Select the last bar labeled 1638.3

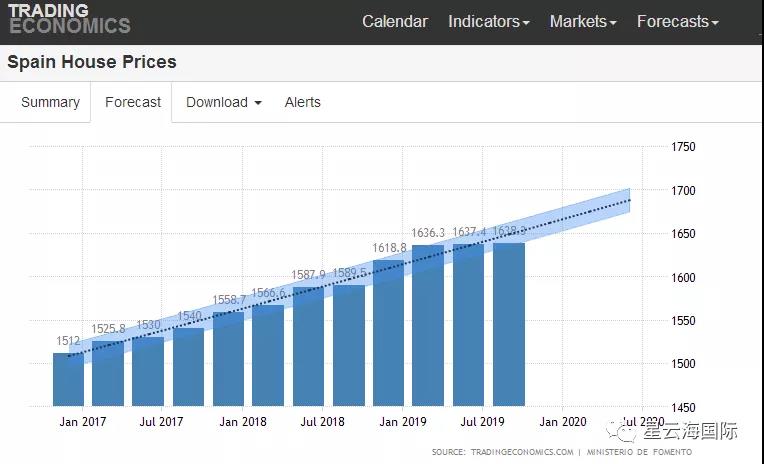(509, 324)
